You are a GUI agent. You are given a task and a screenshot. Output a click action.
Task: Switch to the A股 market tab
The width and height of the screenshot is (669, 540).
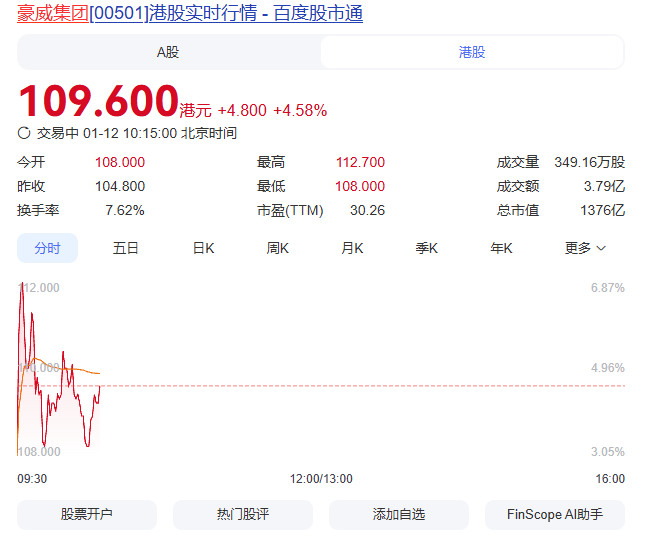point(168,52)
